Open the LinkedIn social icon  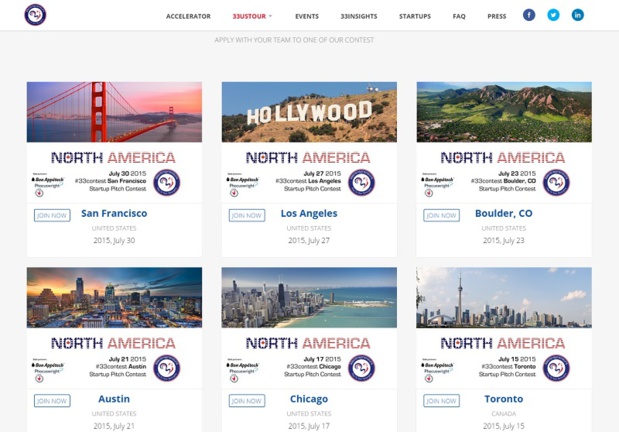pyautogui.click(x=577, y=15)
